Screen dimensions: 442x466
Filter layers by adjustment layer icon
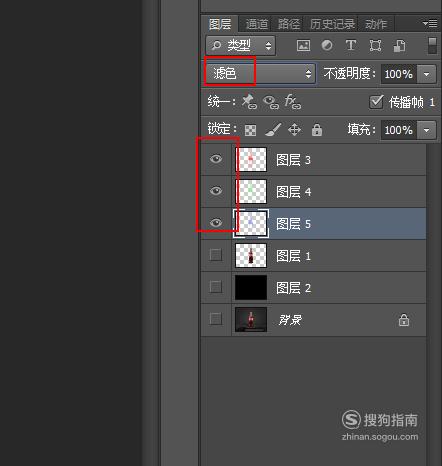(327, 45)
